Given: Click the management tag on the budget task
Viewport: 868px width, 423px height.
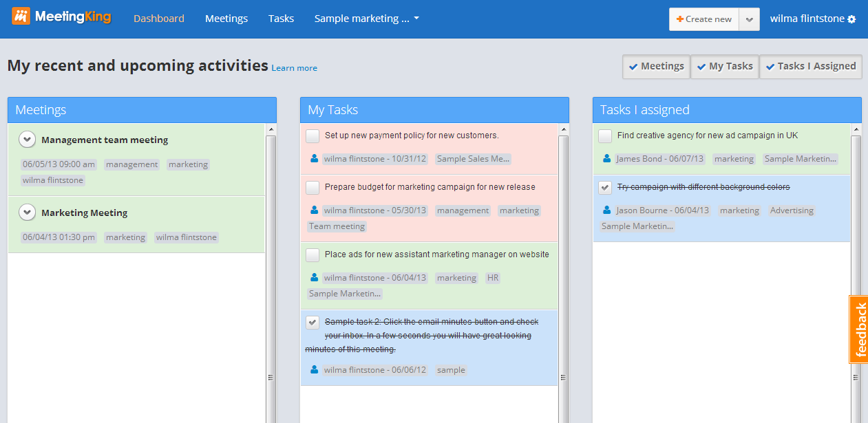Looking at the screenshot, I should [463, 210].
